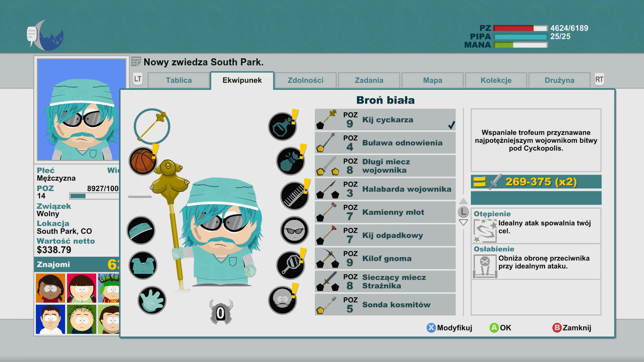Click the Wartość netto $338.79 value
Viewport: 644px width, 362px height.
coord(54,250)
